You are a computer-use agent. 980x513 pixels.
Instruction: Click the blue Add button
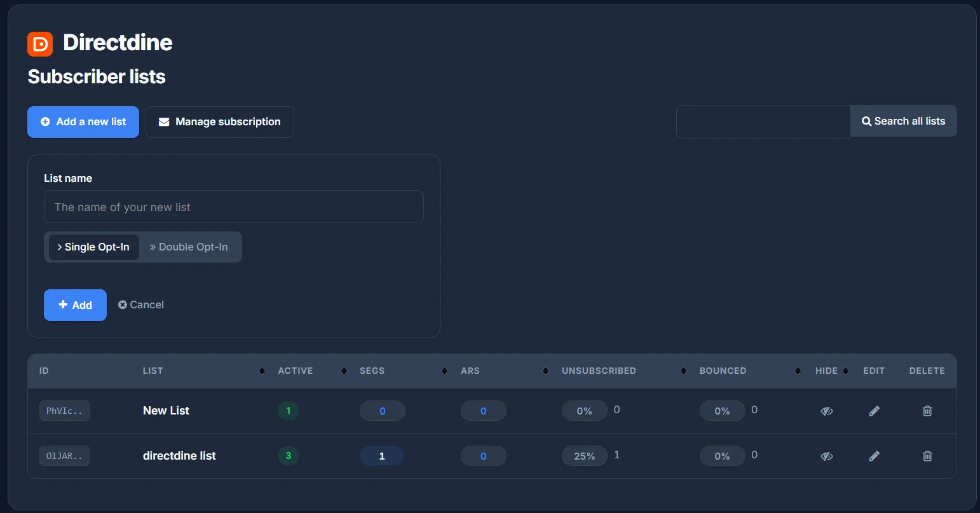pyautogui.click(x=75, y=305)
